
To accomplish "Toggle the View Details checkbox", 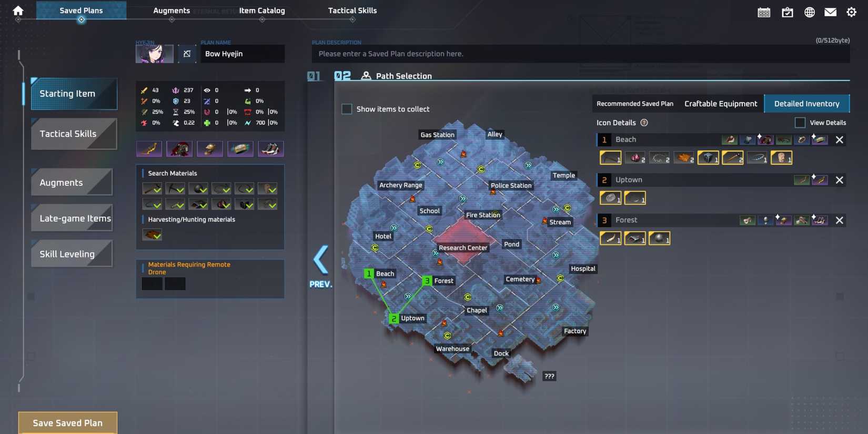I will point(800,123).
